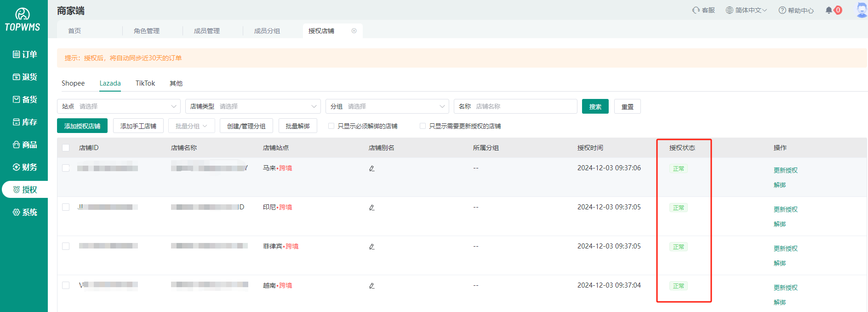Click 添加授权店铺 button
The width and height of the screenshot is (868, 312).
pyautogui.click(x=82, y=126)
